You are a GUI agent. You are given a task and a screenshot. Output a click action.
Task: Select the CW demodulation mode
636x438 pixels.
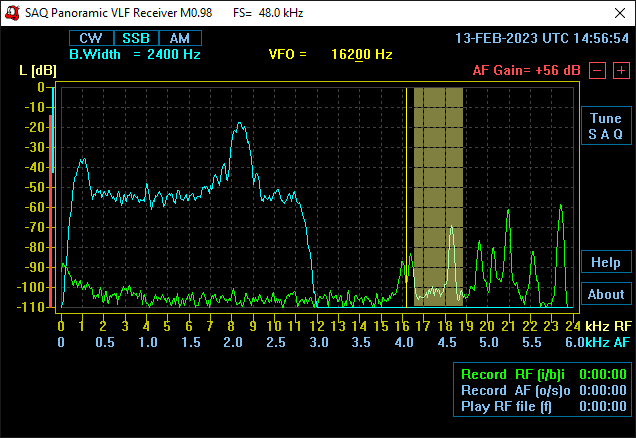pos(91,38)
